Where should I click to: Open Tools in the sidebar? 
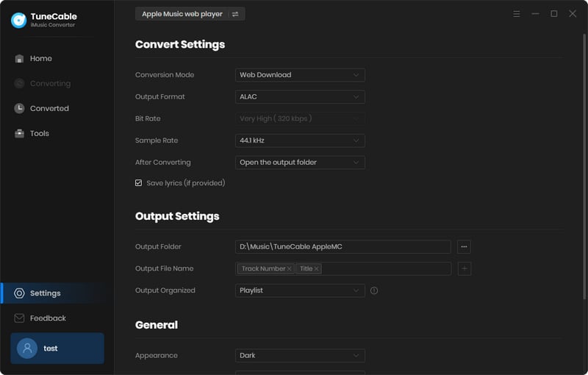pos(57,134)
